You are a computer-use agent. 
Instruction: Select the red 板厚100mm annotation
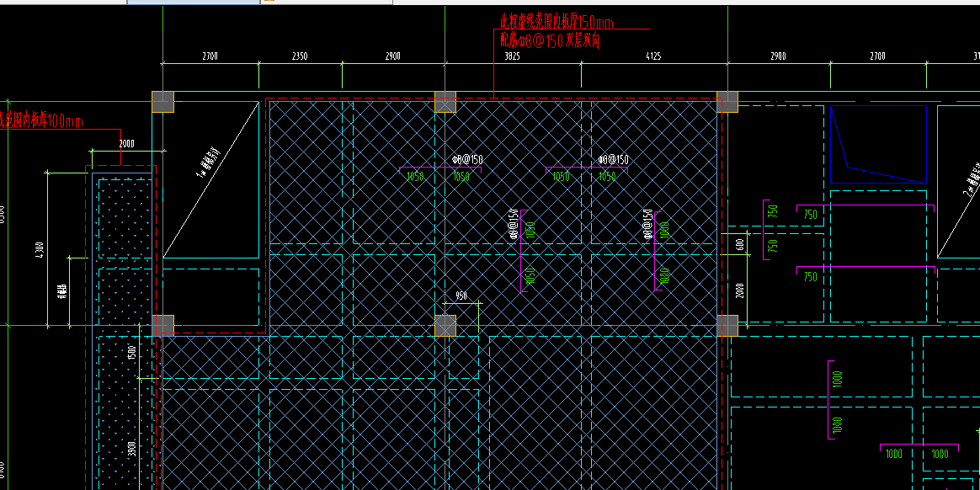tap(41, 120)
